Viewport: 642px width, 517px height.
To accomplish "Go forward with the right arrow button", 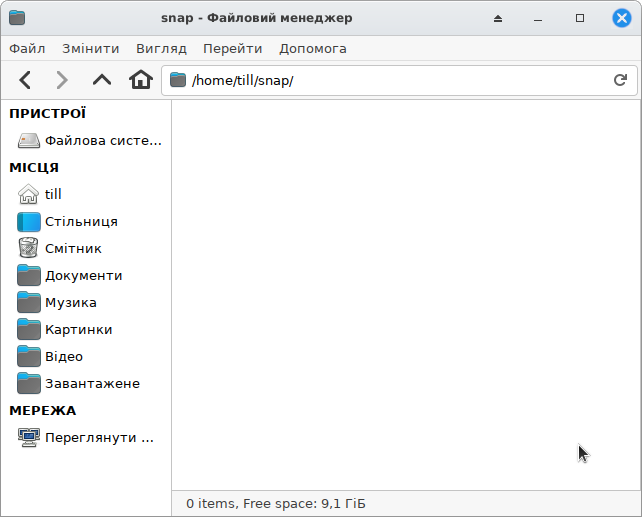I will coord(62,80).
